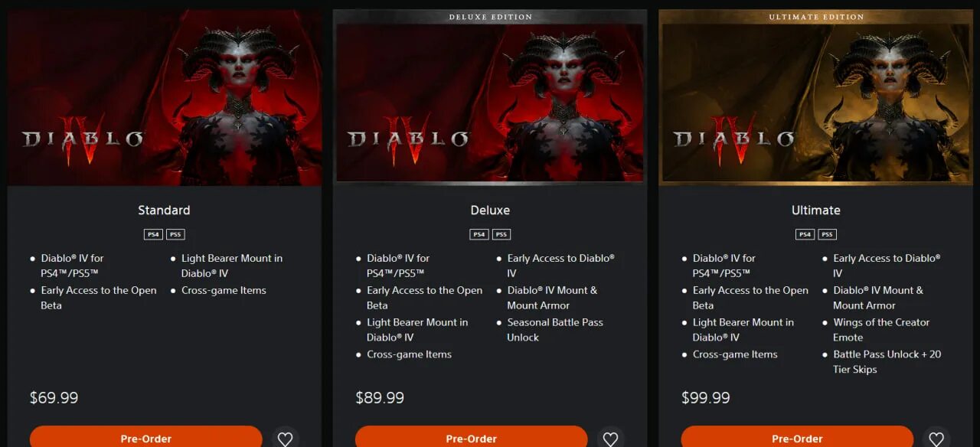Add Standard edition to wishlist heart icon
Screen dimensions: 980x447
point(285,439)
